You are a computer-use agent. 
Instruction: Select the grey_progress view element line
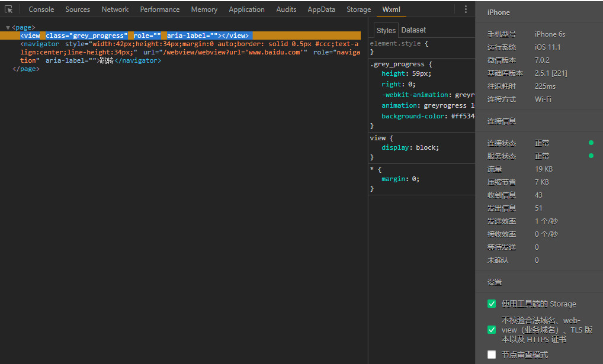[134, 36]
